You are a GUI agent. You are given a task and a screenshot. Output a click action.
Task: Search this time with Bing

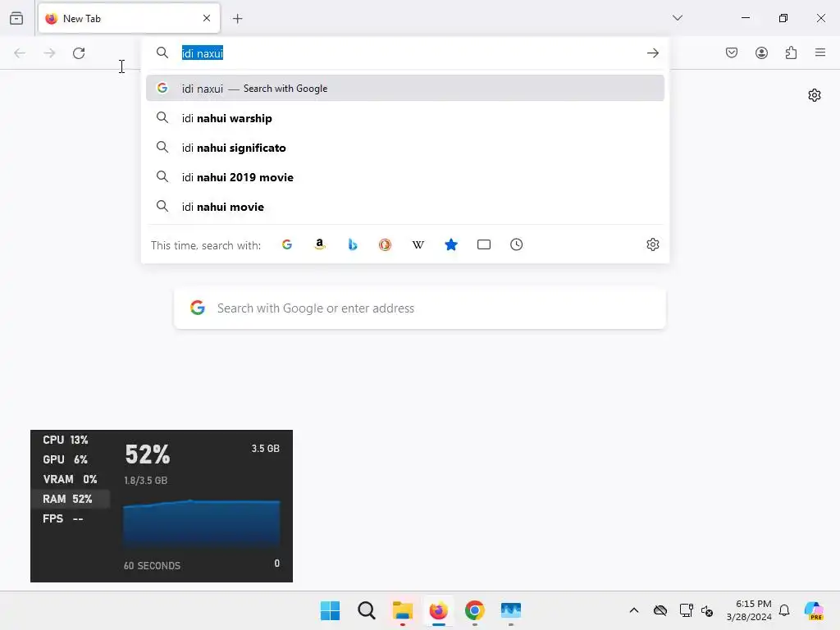[353, 244]
